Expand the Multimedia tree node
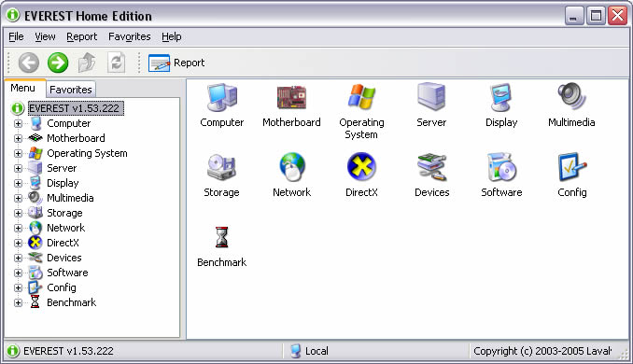Viewport: 633px width, 364px height. (x=18, y=198)
